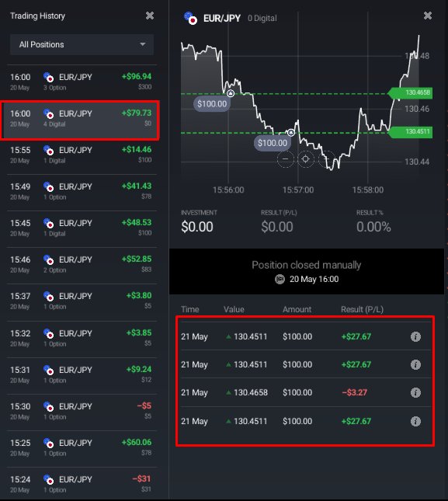Viewport: 448px width, 501px height.
Task: Click the upper $100.00 entry marker on the chart
Action: (212, 104)
